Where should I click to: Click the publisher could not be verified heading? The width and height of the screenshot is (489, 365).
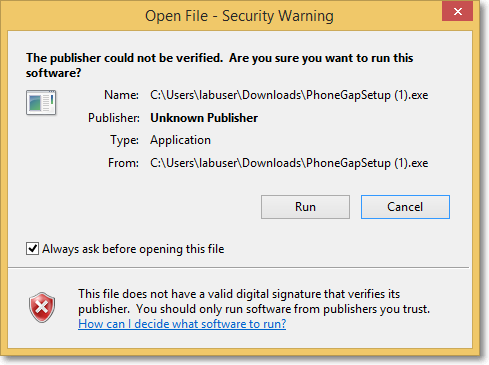[219, 65]
